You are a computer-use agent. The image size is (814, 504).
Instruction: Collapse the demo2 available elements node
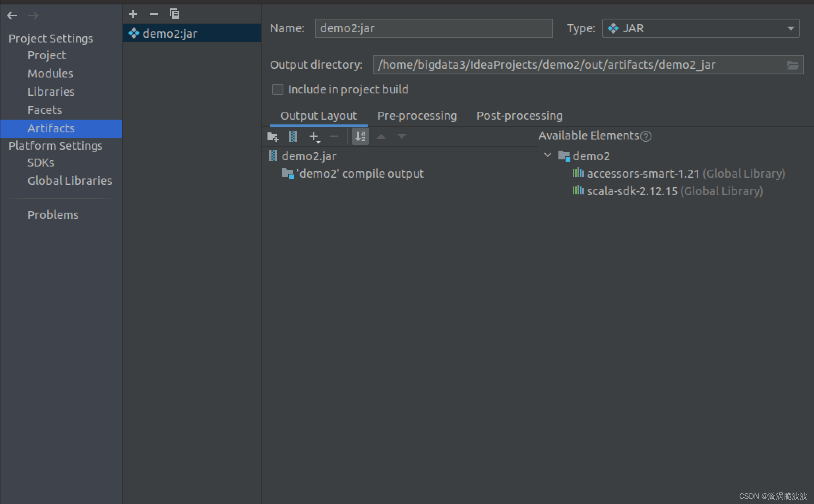click(x=548, y=155)
